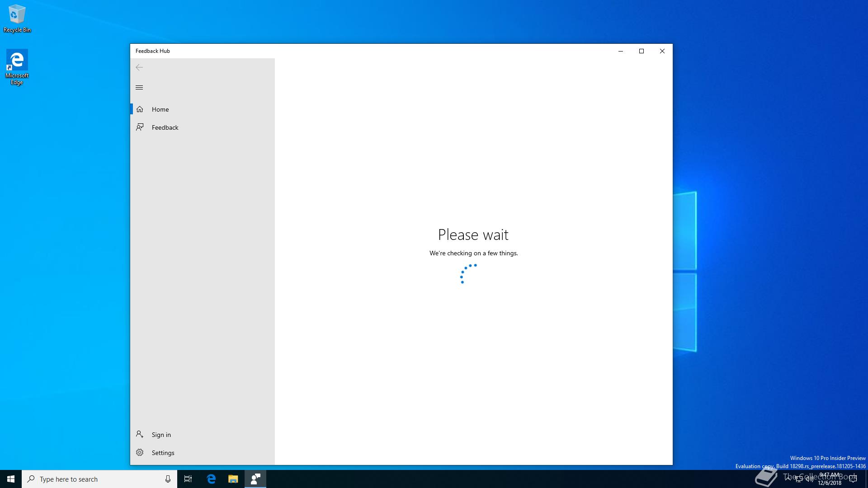Click the Feedback Hub title text
Image resolution: width=868 pixels, height=488 pixels.
(153, 51)
